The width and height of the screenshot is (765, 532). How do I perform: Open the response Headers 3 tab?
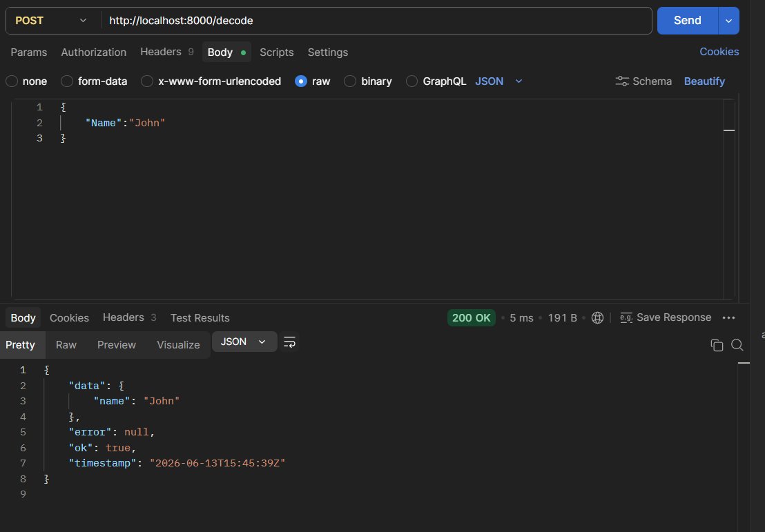[x=129, y=317]
